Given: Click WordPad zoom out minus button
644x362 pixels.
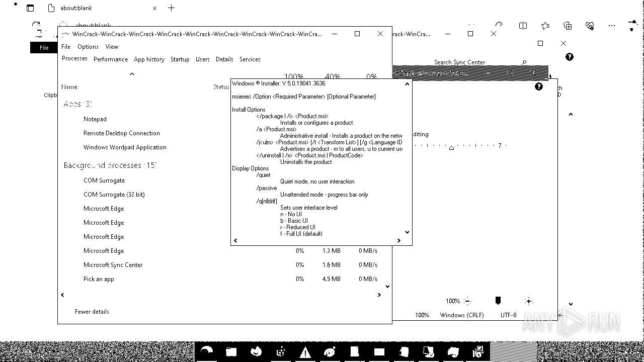Looking at the screenshot, I should pos(467,301).
